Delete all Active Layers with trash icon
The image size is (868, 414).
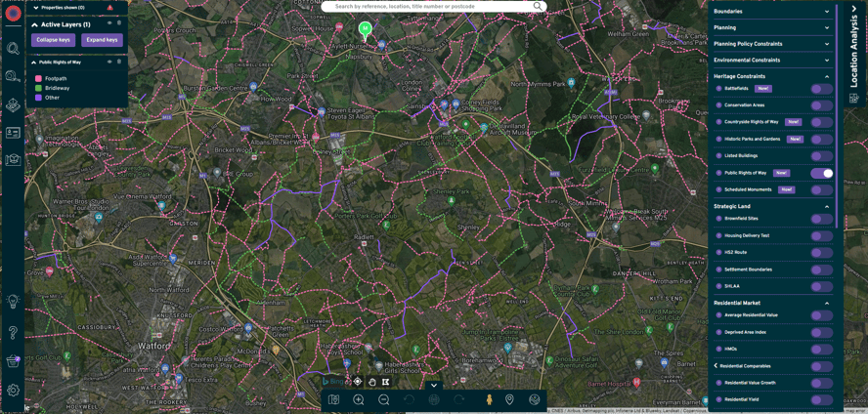click(119, 23)
